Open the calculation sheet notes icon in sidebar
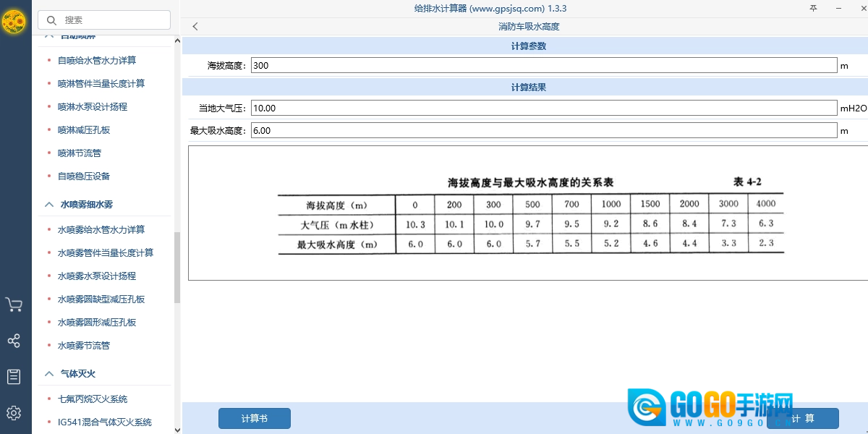868x434 pixels. pyautogui.click(x=14, y=376)
